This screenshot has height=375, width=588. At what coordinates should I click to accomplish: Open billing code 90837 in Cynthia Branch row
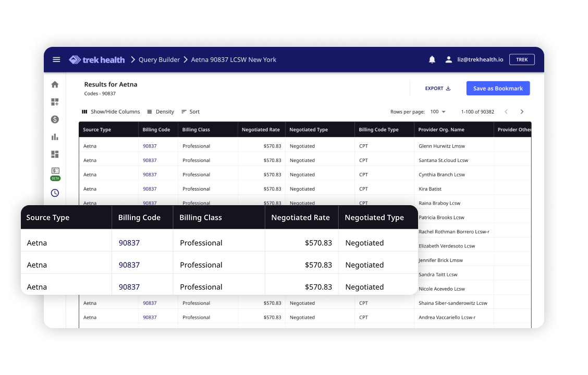pos(150,174)
